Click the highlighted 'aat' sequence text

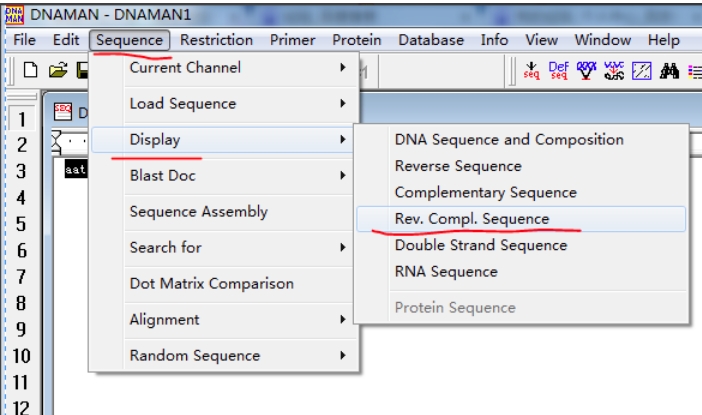tap(76, 169)
